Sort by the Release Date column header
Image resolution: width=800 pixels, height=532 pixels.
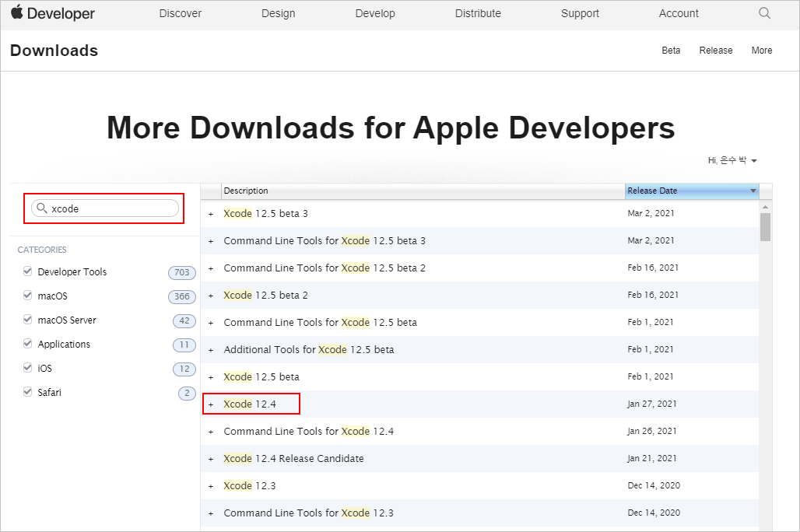pos(692,191)
